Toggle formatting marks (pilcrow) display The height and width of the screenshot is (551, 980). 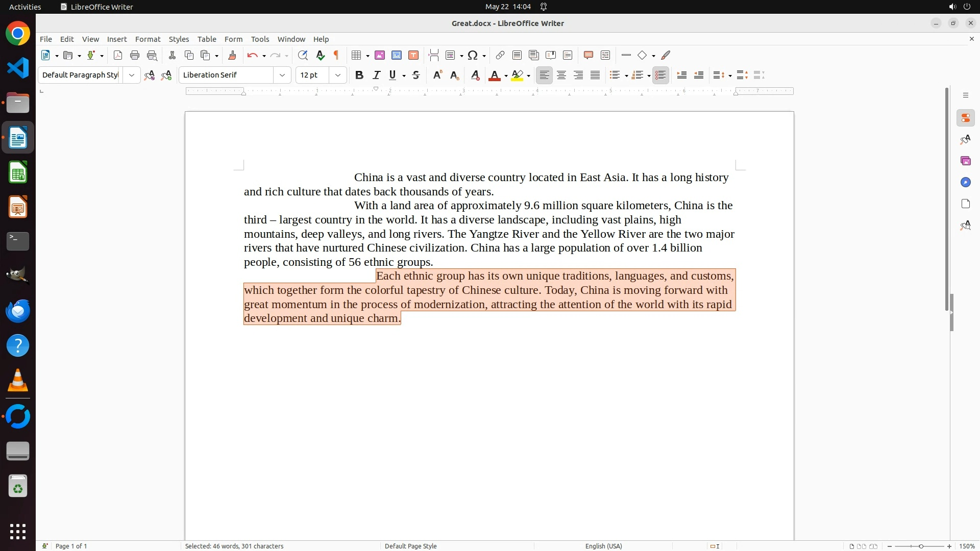336,55
